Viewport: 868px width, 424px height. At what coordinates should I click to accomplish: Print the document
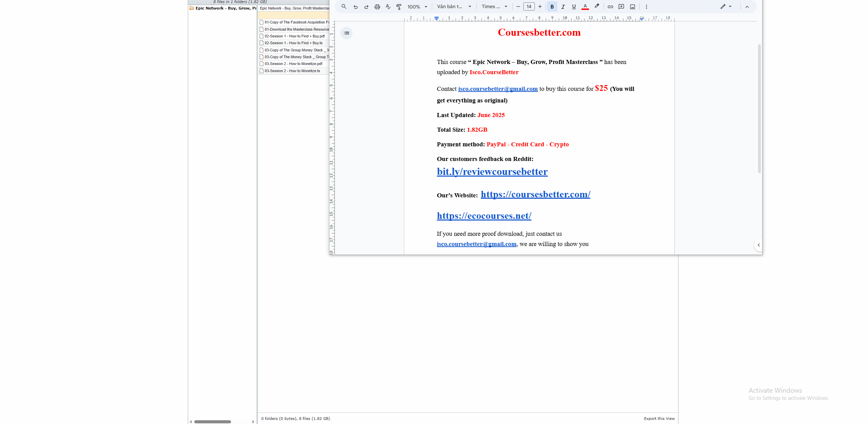(x=377, y=6)
